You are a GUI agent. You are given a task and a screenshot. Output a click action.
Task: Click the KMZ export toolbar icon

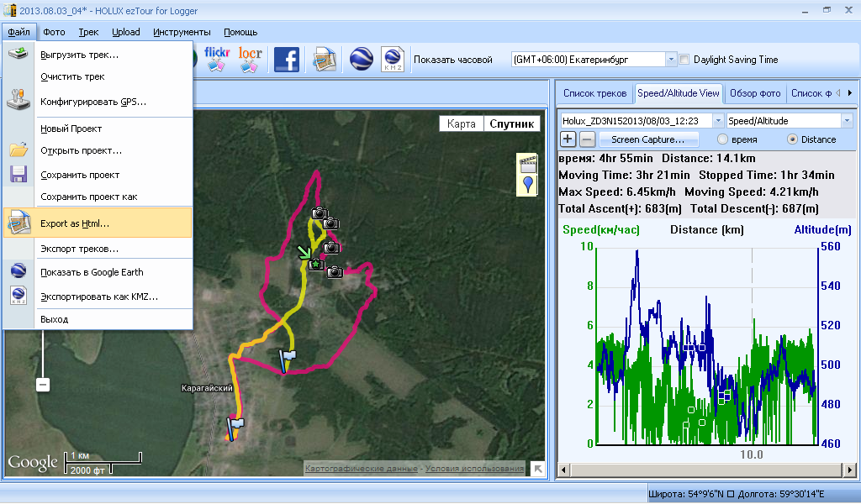(x=393, y=60)
